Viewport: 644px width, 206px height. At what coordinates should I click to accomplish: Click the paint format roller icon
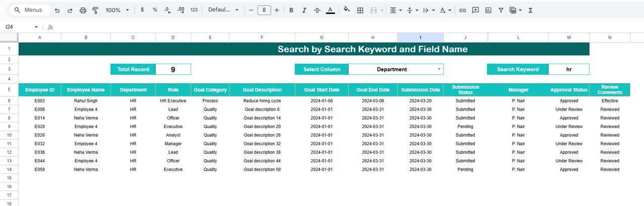coord(95,10)
